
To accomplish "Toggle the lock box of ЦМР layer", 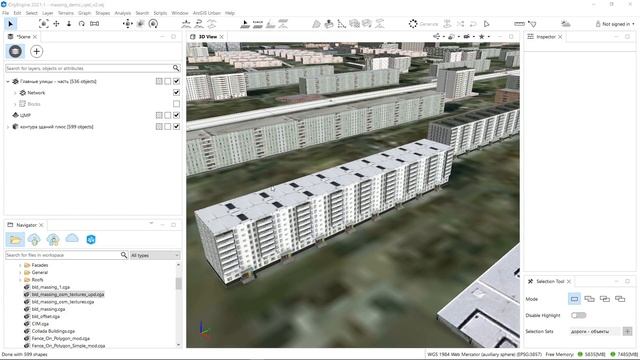I will point(168,116).
